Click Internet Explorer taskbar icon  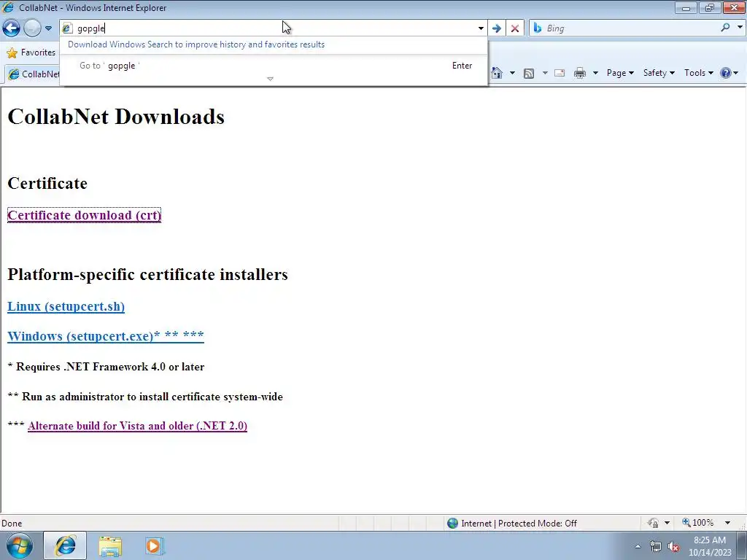(x=65, y=545)
